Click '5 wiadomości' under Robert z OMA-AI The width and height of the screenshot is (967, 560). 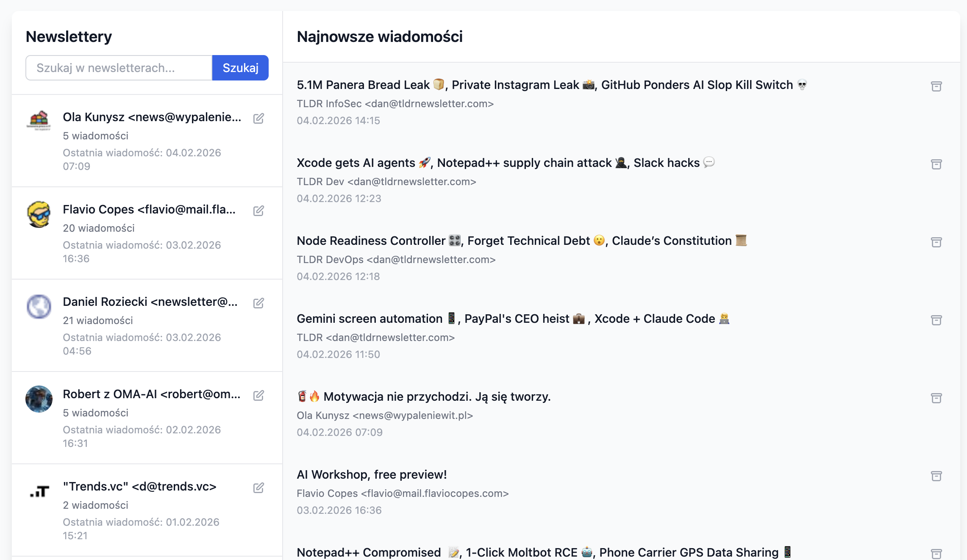(95, 413)
